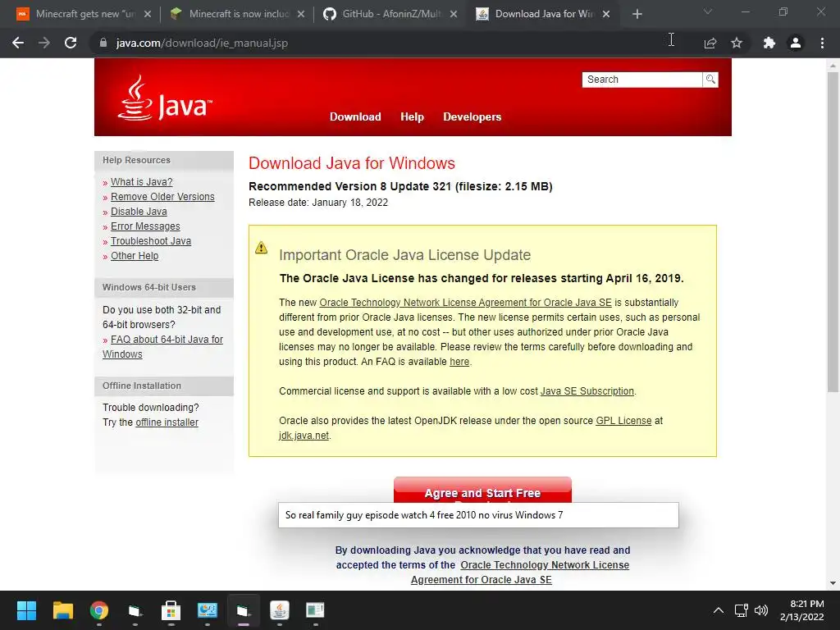Click 'Release date: January 18, 2022' text
The image size is (840, 630).
click(x=318, y=203)
